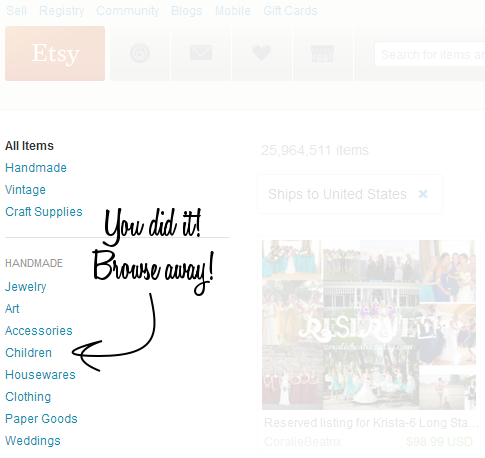Visit the CoralieBeatrix shop link
Viewport: 485px width, 458px height.
[303, 442]
